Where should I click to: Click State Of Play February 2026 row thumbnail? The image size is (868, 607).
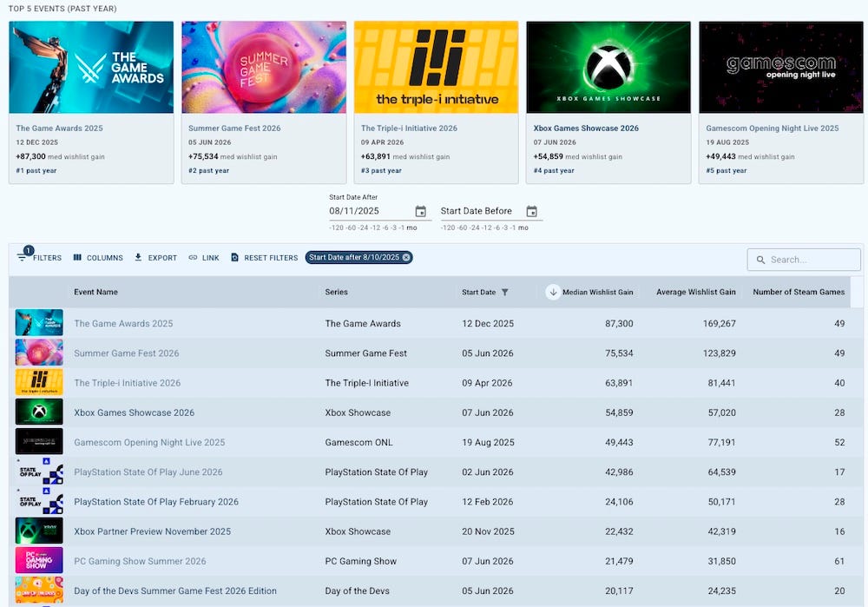[x=39, y=501]
